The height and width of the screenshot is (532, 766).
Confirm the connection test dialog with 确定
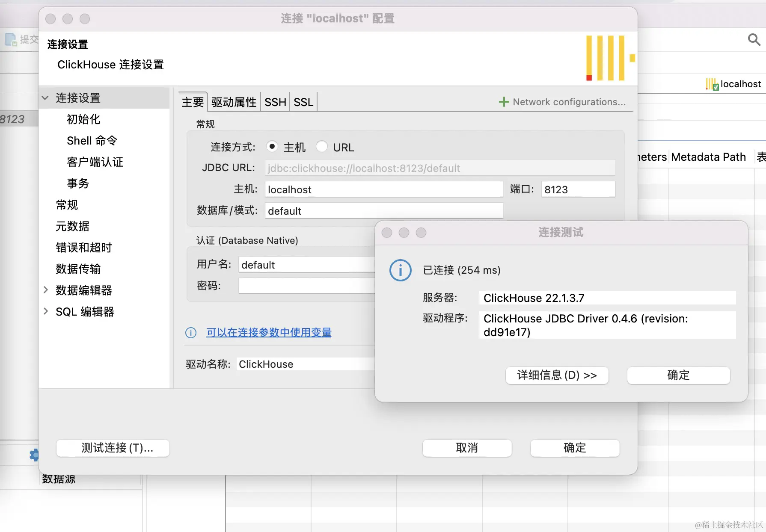click(678, 375)
